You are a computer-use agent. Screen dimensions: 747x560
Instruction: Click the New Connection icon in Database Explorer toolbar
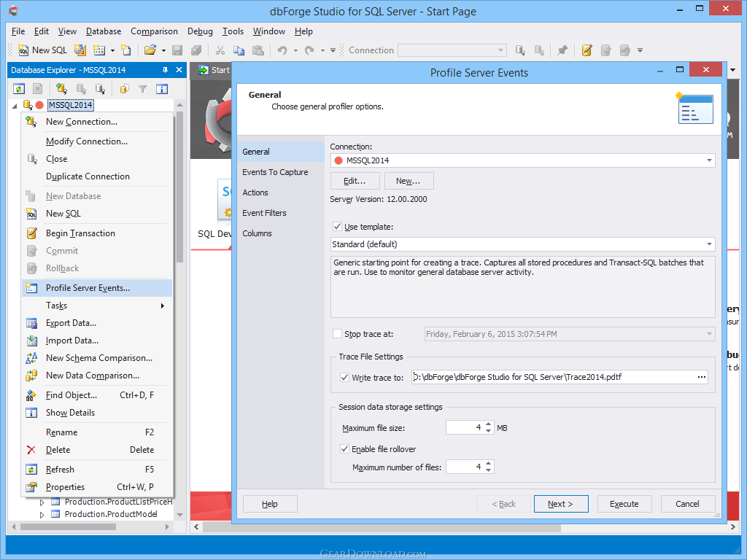point(61,88)
